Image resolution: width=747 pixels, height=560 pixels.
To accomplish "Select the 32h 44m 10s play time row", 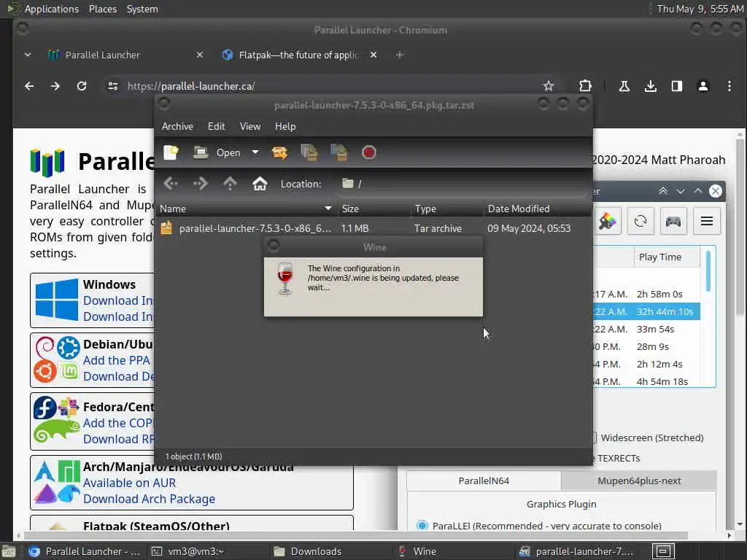I will (x=646, y=311).
